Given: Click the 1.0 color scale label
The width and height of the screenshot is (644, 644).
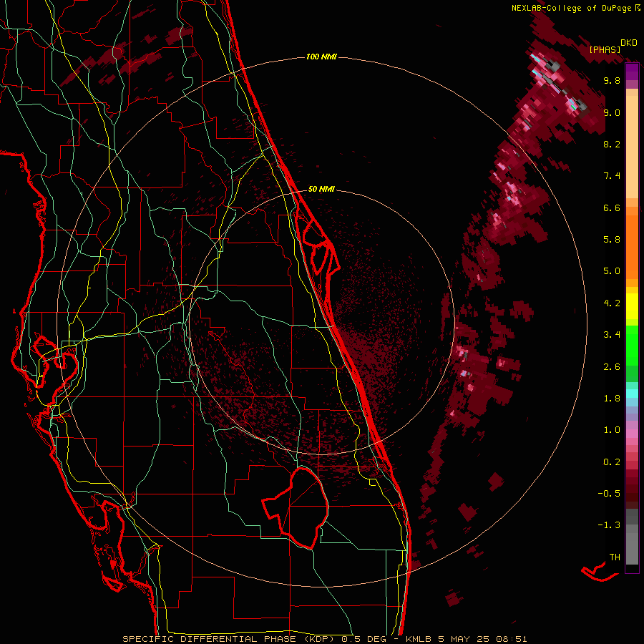Looking at the screenshot, I should pyautogui.click(x=612, y=430).
